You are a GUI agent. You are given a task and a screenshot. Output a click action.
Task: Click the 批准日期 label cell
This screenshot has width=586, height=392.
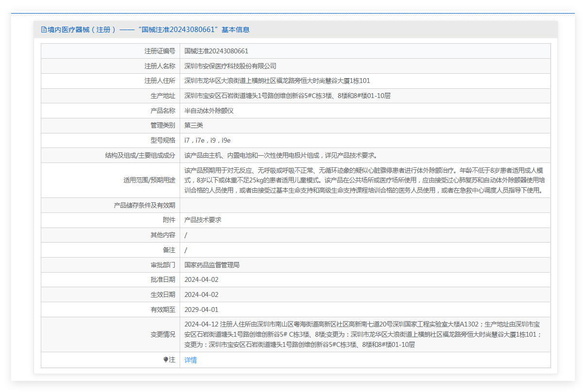tap(163, 279)
